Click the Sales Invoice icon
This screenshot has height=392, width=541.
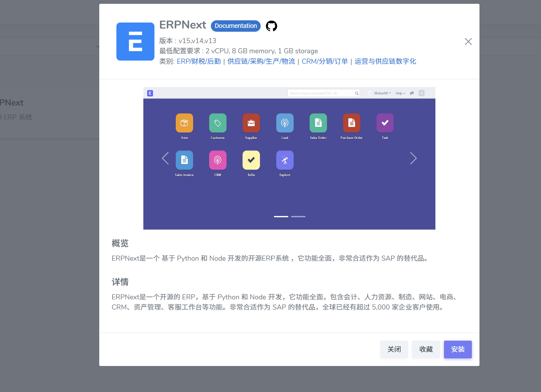pyautogui.click(x=184, y=160)
